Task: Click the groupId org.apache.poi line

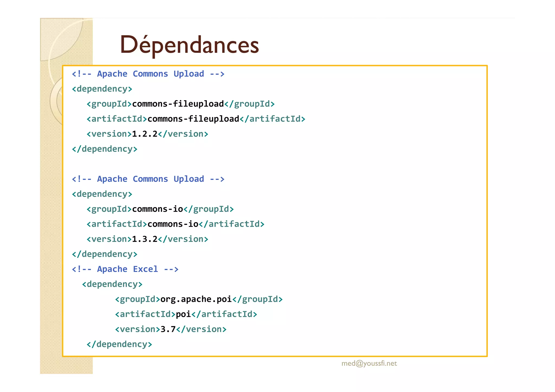Action: pyautogui.click(x=199, y=299)
